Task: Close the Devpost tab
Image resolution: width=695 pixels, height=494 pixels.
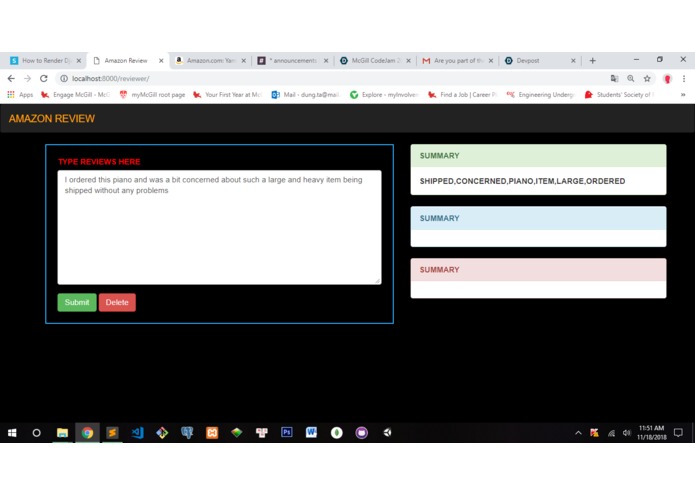Action: [573, 61]
